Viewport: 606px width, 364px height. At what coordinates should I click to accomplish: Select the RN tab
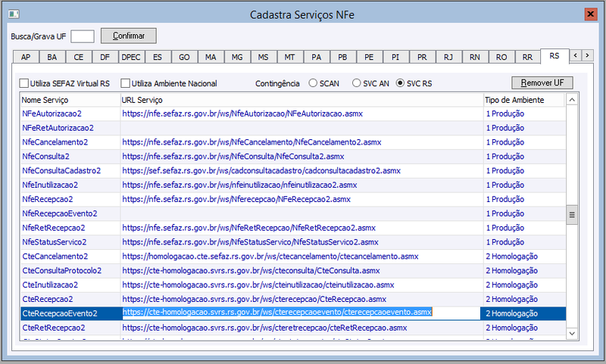coord(475,57)
